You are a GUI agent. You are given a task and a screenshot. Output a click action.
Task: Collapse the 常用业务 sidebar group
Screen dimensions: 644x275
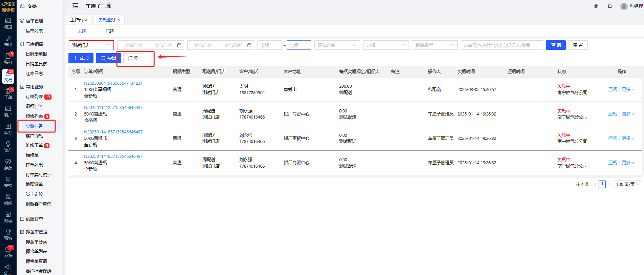tap(34, 87)
